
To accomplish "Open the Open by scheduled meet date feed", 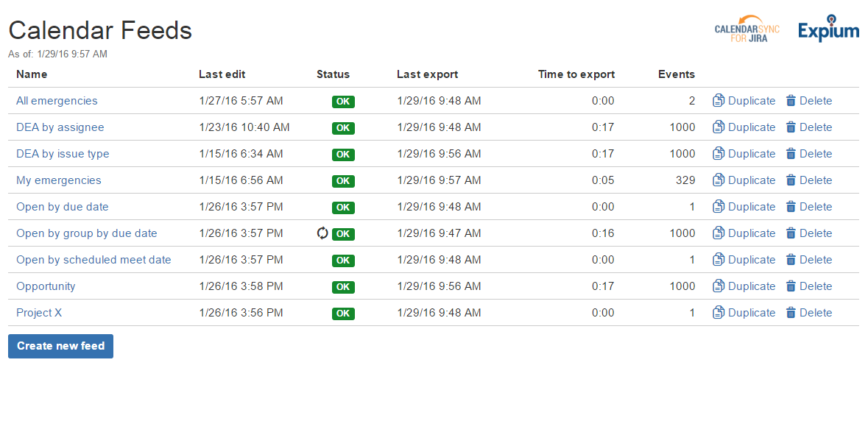I will [93, 260].
